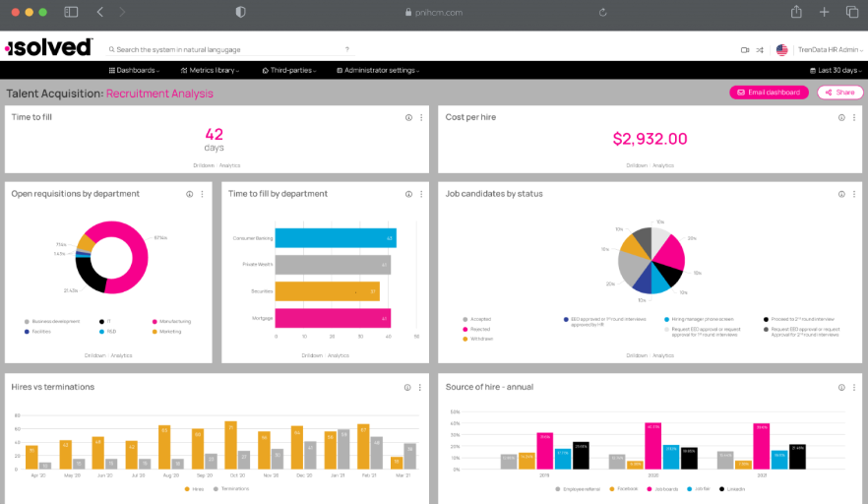Open the Metrics library menu

pos(213,71)
